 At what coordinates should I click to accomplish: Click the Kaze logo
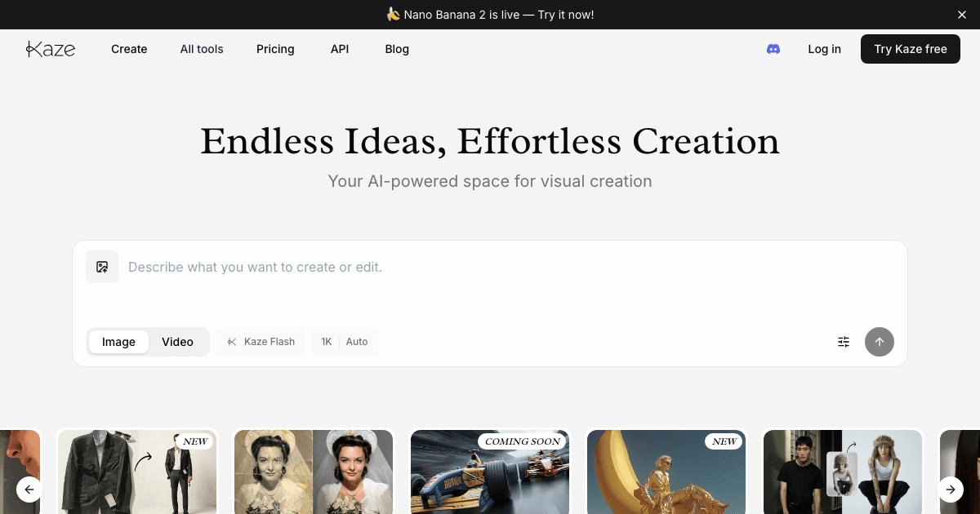(51, 49)
